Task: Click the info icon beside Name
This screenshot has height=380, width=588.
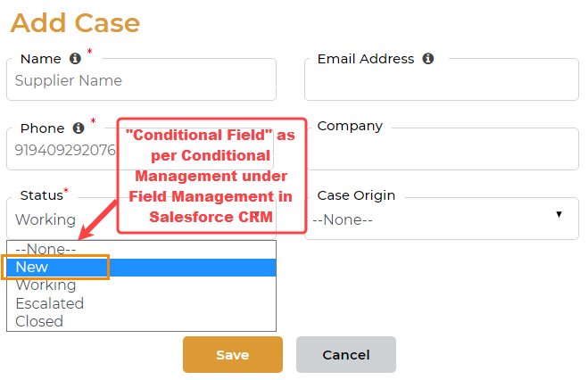Action: (75, 59)
